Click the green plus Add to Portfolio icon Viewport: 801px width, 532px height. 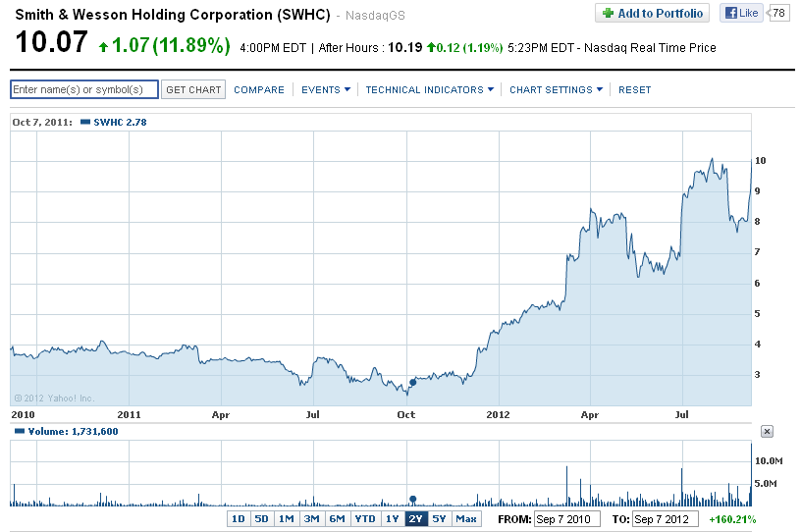608,14
